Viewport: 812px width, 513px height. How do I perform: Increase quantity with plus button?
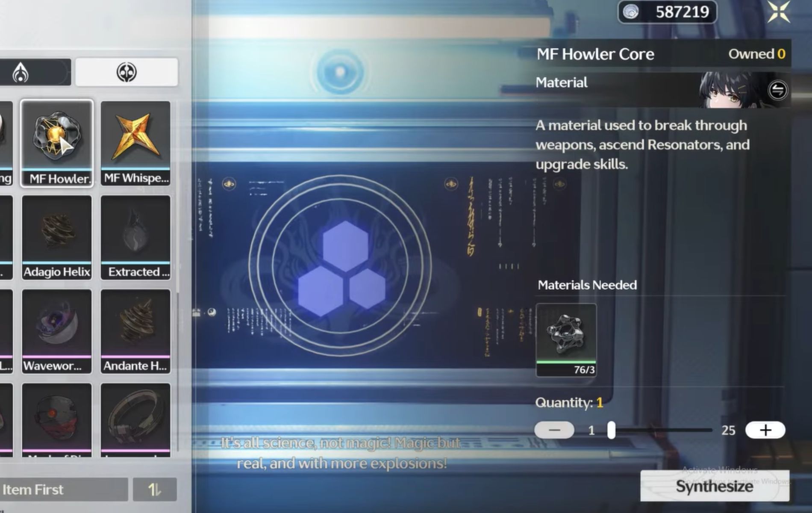coord(765,430)
